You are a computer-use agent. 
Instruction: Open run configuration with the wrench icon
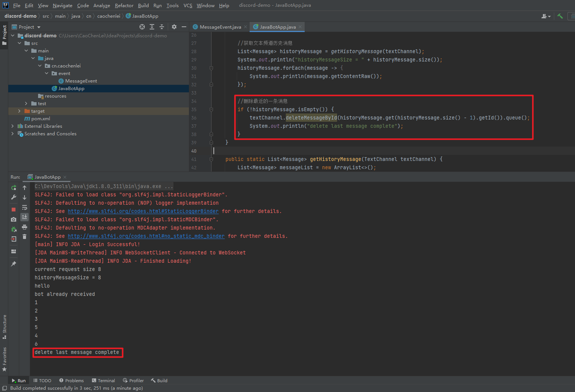point(14,197)
